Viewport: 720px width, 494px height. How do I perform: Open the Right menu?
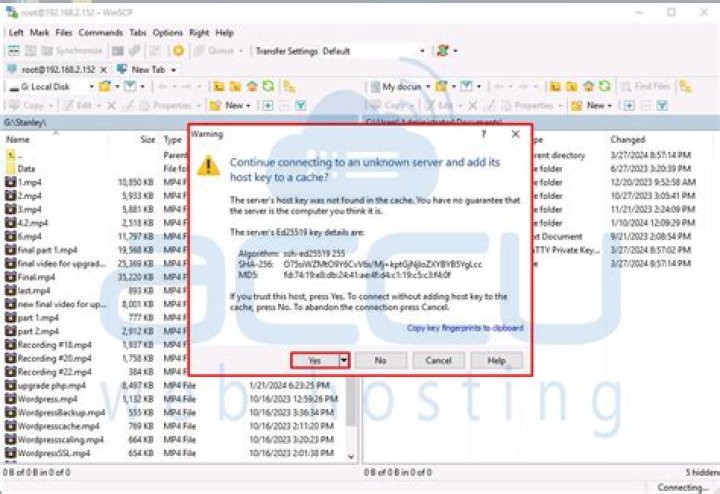click(199, 33)
